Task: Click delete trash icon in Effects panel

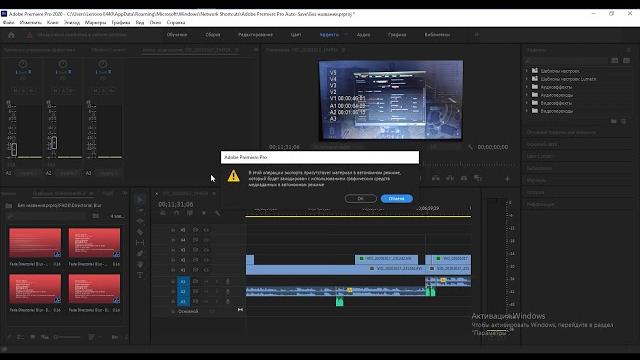Action: coord(623,121)
